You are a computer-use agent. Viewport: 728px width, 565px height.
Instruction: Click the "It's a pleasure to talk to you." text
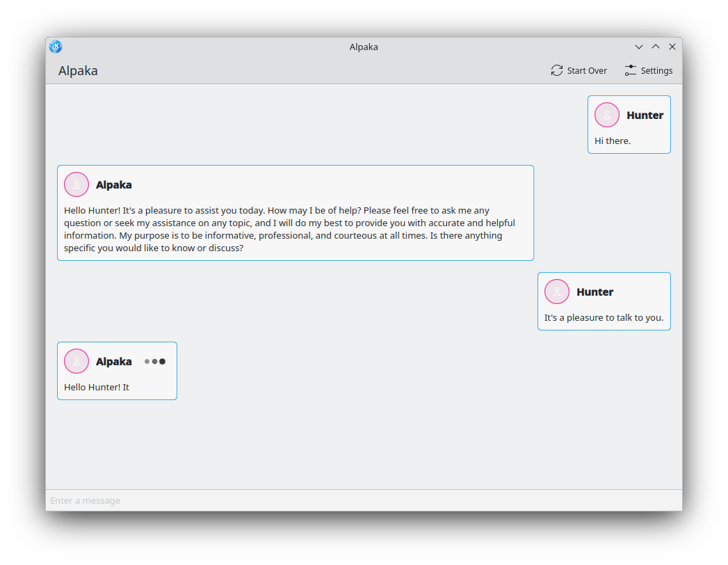604,317
